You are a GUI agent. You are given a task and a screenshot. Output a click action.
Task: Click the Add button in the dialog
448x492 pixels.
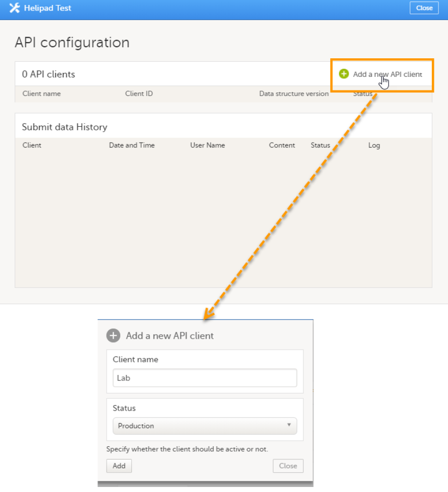coord(119,466)
